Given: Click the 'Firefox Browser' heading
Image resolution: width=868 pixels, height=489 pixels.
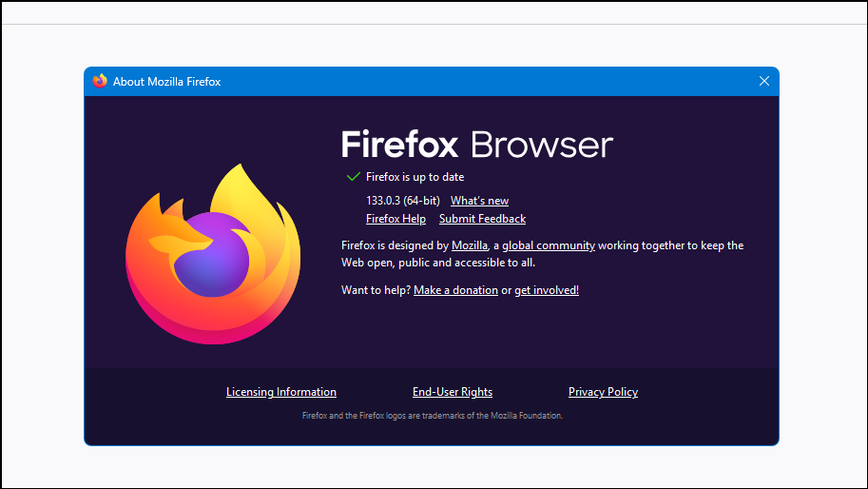Looking at the screenshot, I should coord(477,145).
